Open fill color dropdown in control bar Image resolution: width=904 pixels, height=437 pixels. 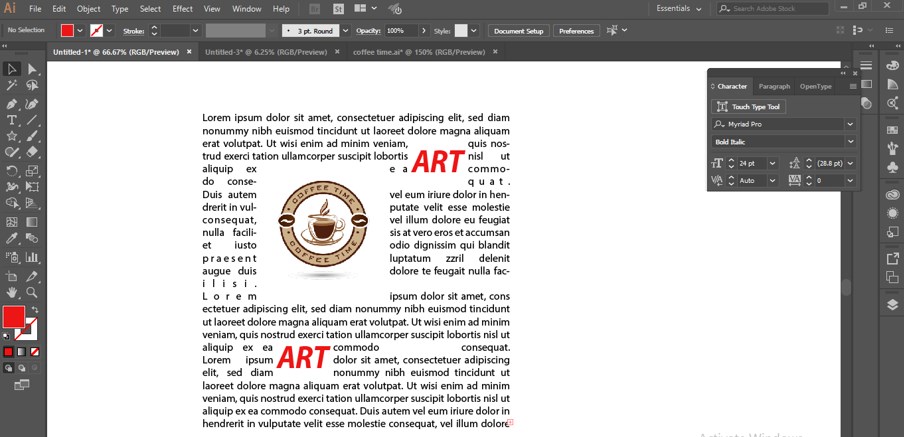(x=80, y=31)
